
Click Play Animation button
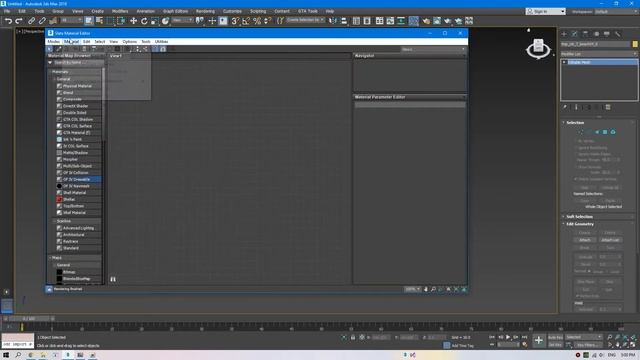tap(508, 337)
